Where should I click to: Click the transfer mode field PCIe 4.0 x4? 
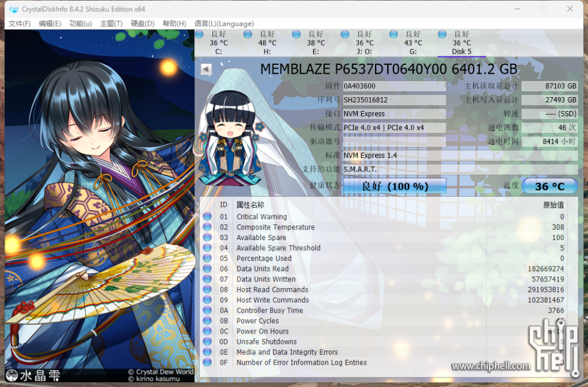(x=395, y=127)
